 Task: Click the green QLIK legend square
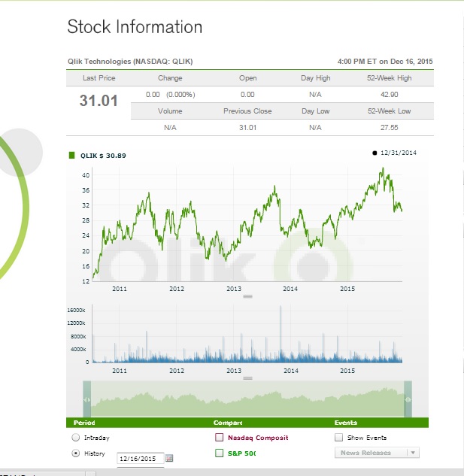tap(71, 155)
